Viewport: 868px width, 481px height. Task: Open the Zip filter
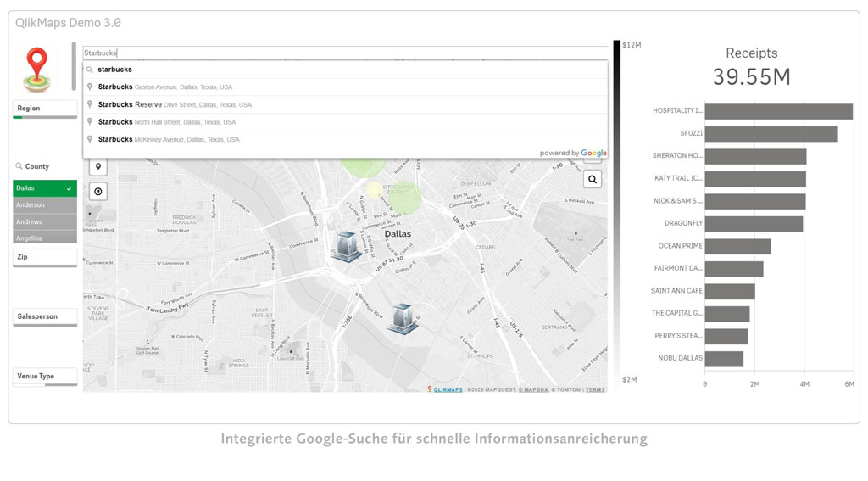[x=45, y=257]
